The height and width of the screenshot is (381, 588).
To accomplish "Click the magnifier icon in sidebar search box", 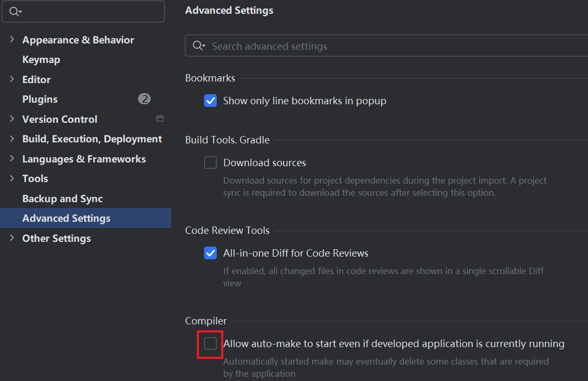I will [15, 12].
